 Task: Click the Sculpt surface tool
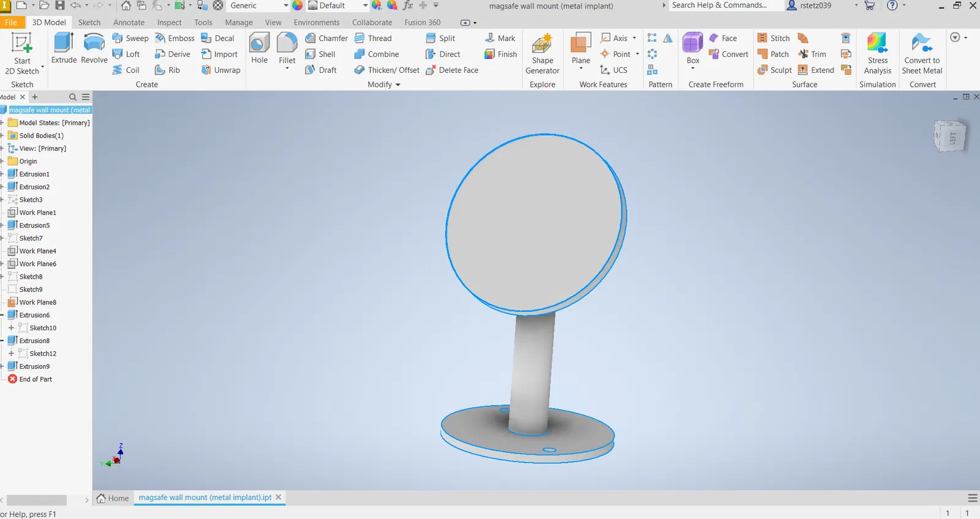775,70
